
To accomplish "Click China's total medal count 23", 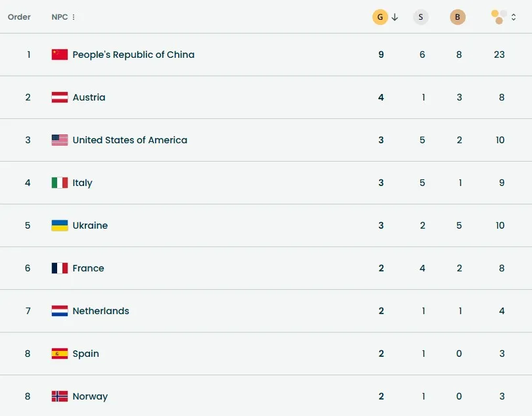I will [499, 55].
